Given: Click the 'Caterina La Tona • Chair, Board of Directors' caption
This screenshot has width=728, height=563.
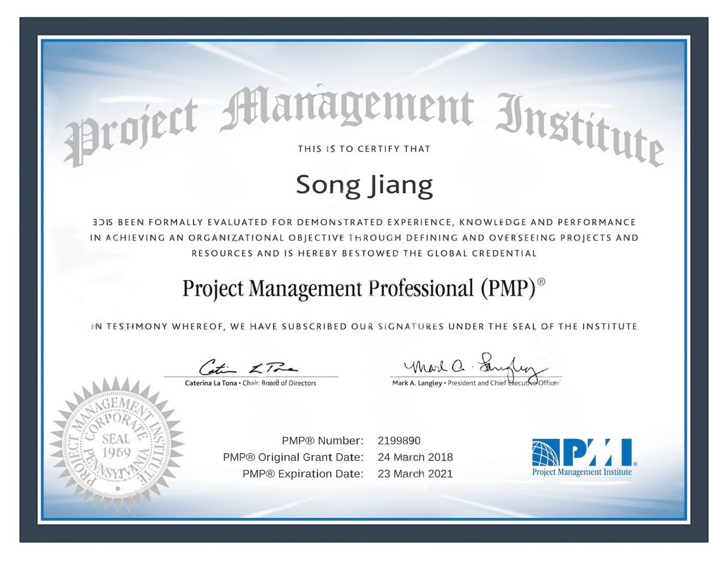Looking at the screenshot, I should pyautogui.click(x=251, y=383).
